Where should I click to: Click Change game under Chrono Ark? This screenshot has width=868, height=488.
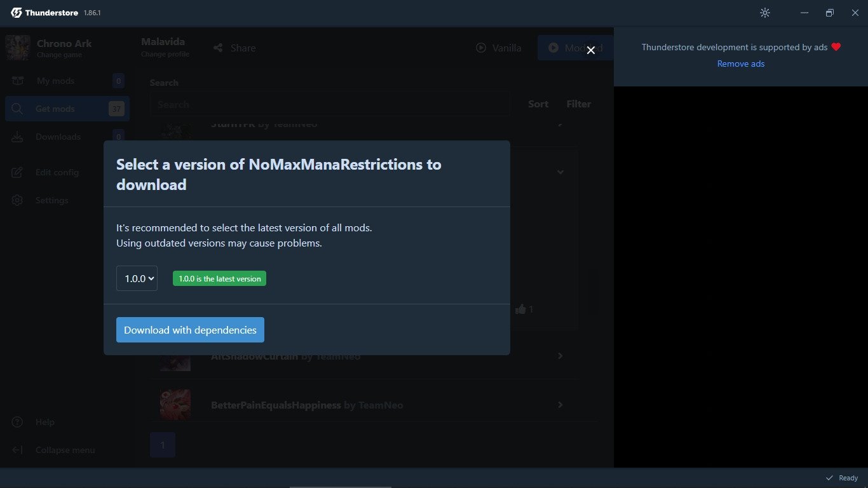click(x=59, y=55)
